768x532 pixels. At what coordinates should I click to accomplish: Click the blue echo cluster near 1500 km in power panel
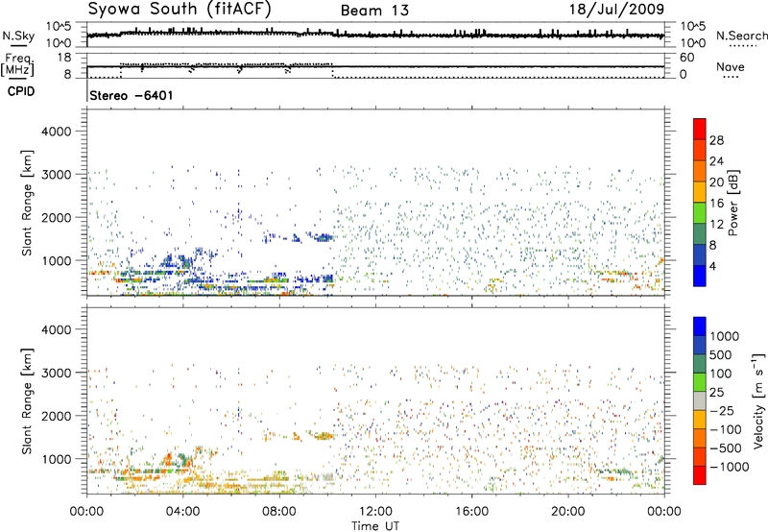coord(323,237)
